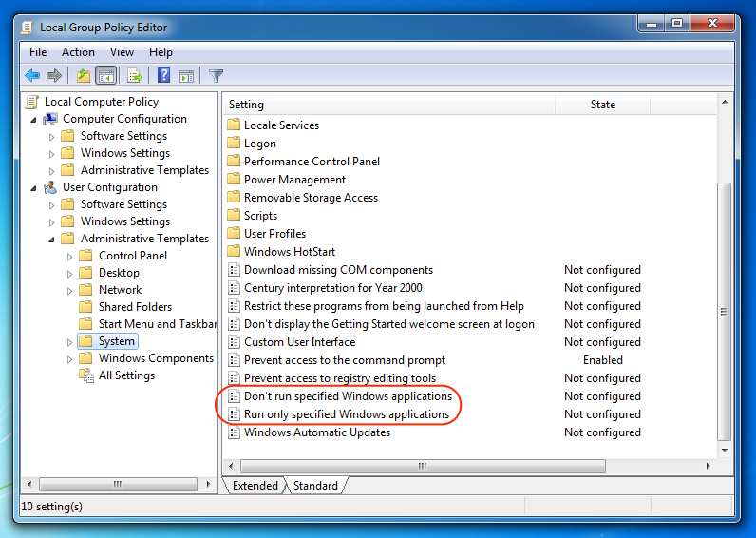Toggle the Show/Hide Action Pane icon

pos(185,76)
